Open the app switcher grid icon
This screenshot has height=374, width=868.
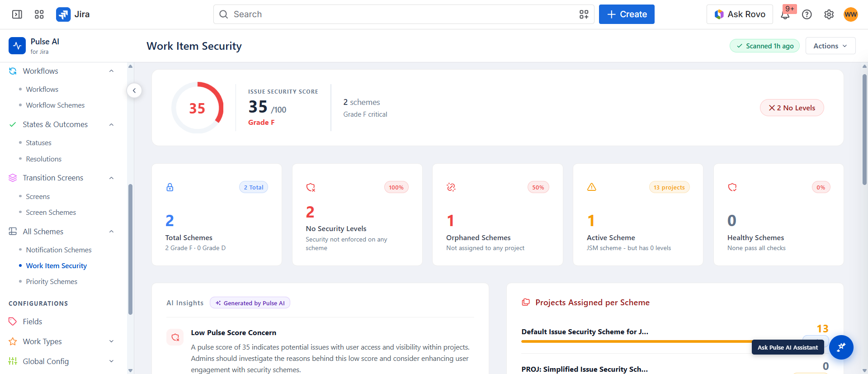[x=39, y=14]
